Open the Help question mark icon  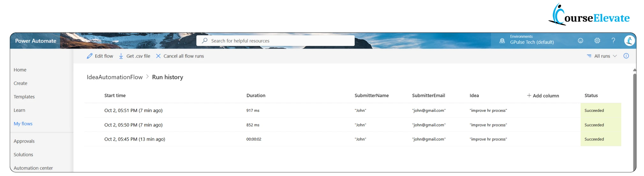613,41
